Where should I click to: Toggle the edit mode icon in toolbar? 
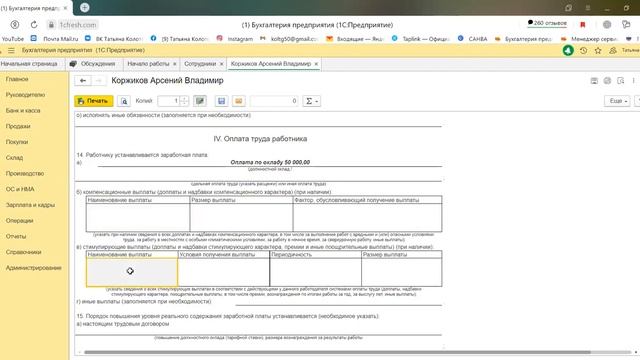[x=200, y=101]
